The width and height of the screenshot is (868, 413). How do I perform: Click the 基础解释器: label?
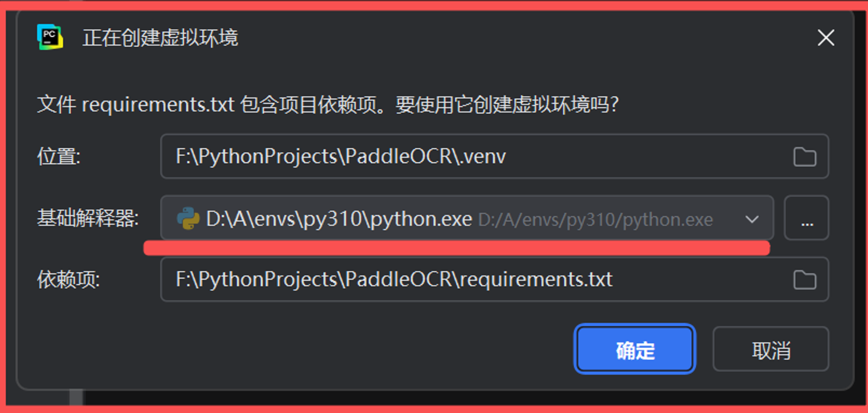point(88,219)
